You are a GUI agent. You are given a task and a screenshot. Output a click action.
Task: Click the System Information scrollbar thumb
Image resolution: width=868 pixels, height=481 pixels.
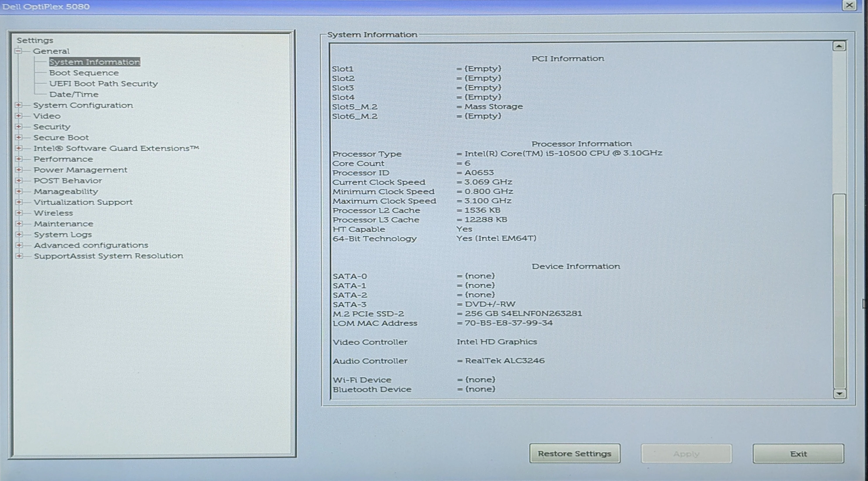tap(839, 291)
